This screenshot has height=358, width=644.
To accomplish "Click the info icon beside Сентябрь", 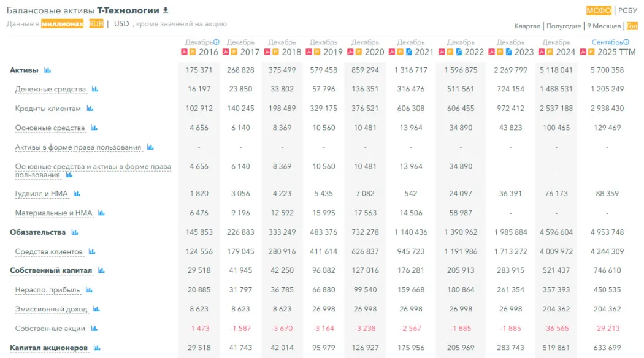I will click(625, 42).
